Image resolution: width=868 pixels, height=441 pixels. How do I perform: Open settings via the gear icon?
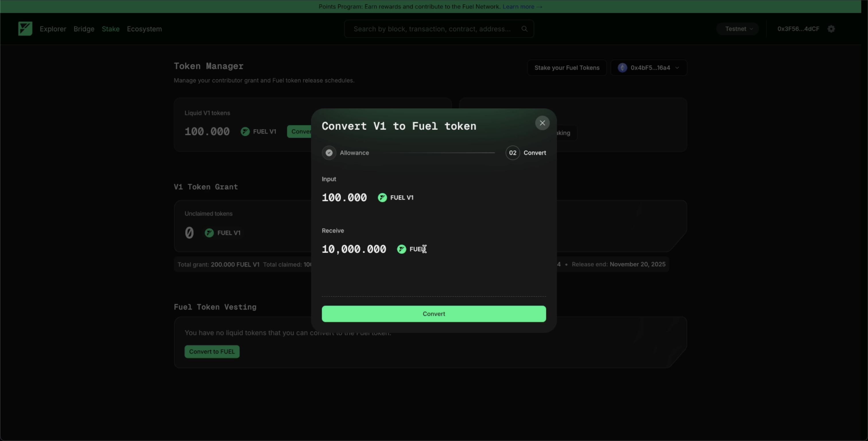[831, 29]
